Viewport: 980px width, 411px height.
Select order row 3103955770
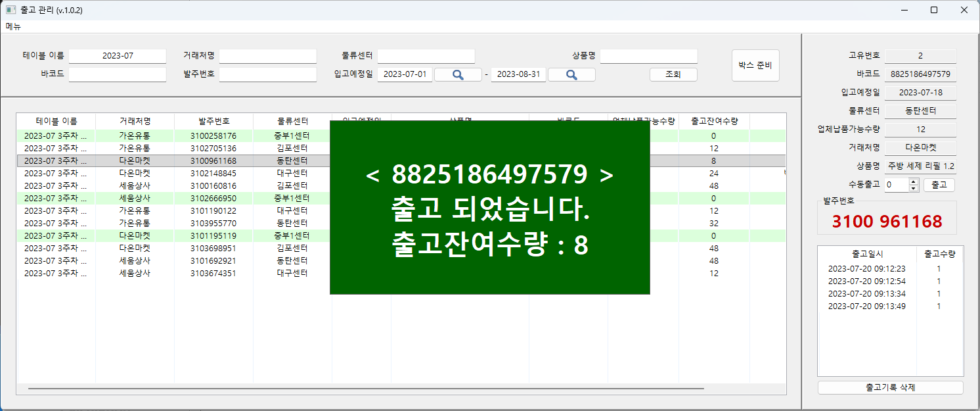click(401, 224)
